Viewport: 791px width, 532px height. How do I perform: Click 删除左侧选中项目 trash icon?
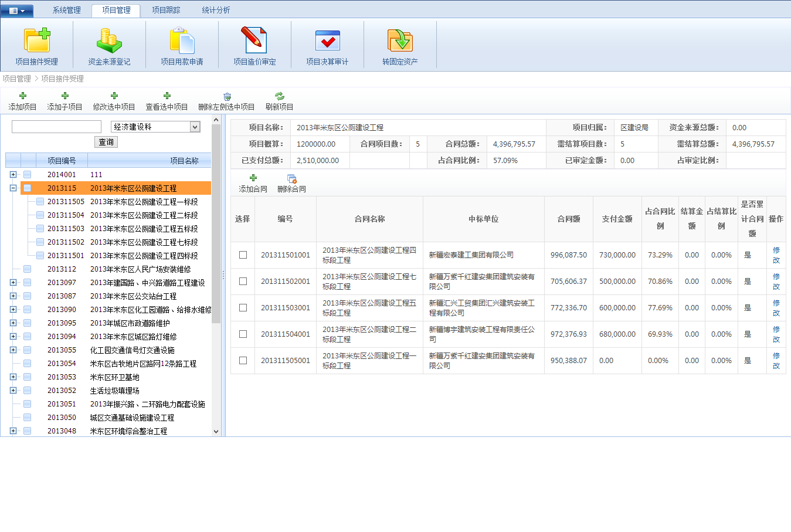(227, 96)
